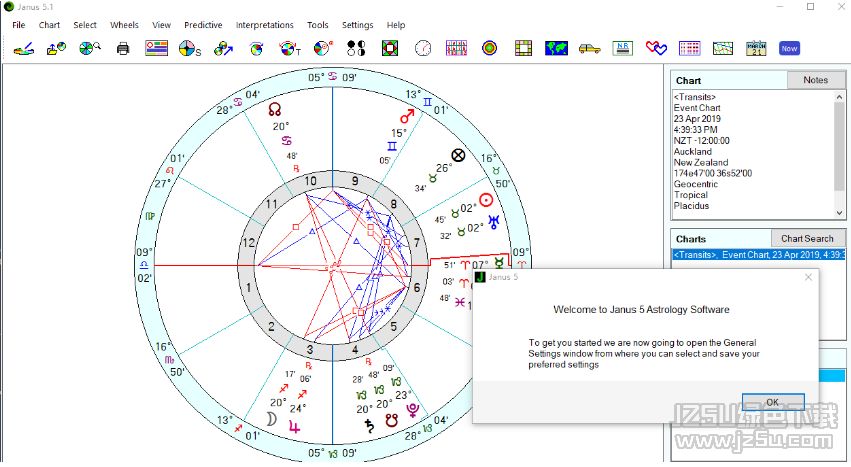Open the Select menu
Screen dimensions: 851x467
pos(85,25)
